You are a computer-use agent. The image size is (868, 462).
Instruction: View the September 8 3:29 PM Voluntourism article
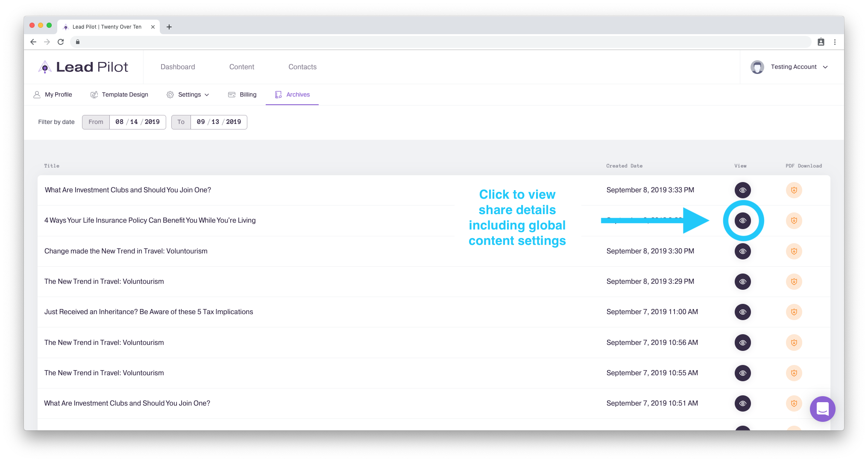coord(742,282)
